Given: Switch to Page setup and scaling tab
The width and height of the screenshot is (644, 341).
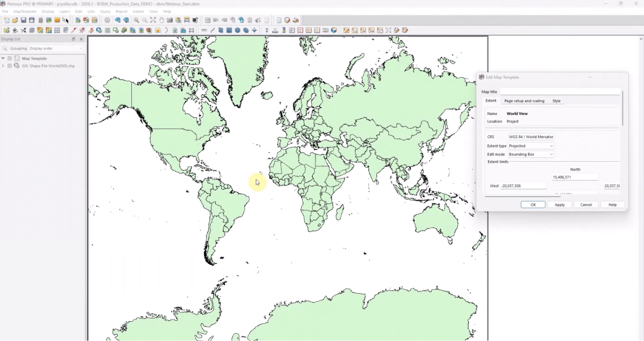Looking at the screenshot, I should pyautogui.click(x=524, y=101).
